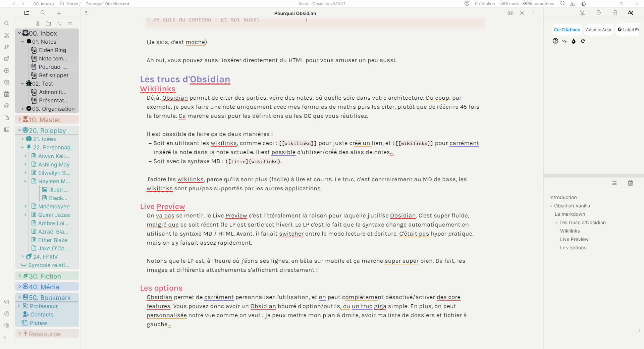The width and height of the screenshot is (644, 349).
Task: Click the table grid ribbon icon
Action: [6, 129]
